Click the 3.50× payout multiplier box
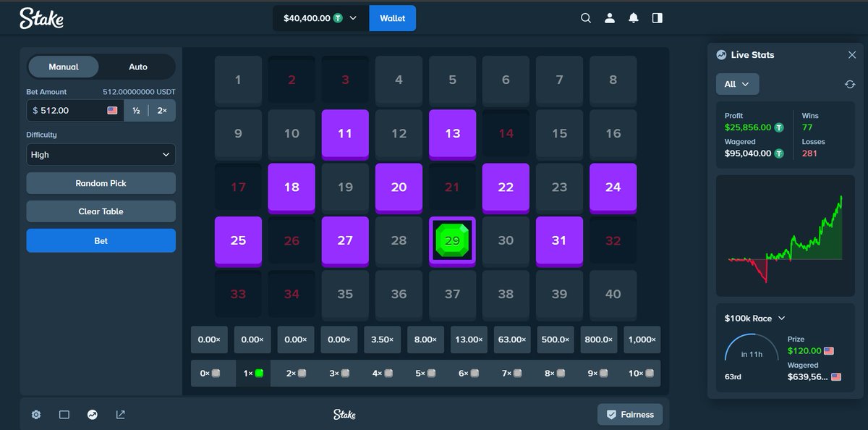This screenshot has width=868, height=430. point(382,340)
